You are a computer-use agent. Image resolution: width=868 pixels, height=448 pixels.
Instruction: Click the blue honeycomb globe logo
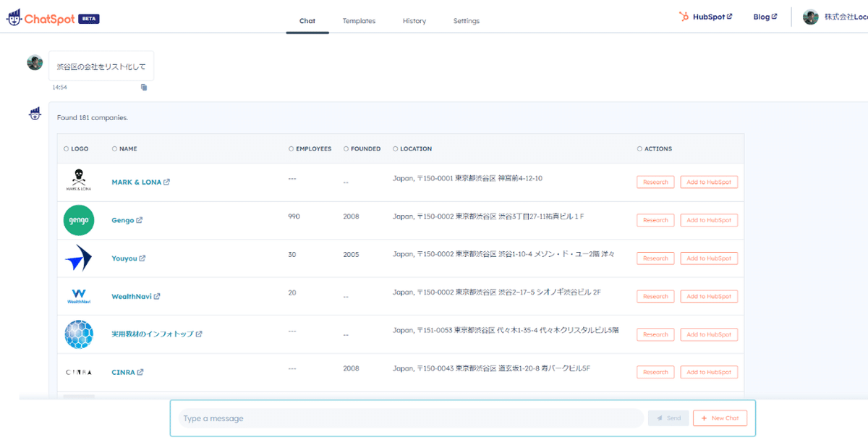79,334
